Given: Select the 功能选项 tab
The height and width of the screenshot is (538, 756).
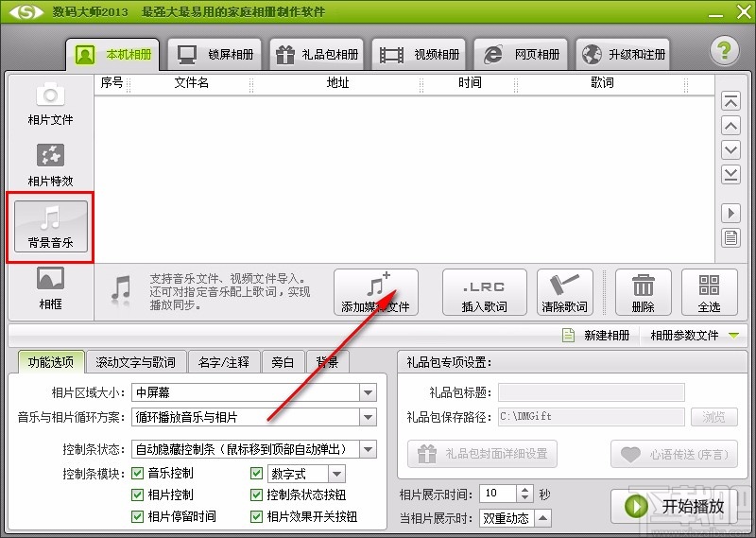Looking at the screenshot, I should pyautogui.click(x=51, y=362).
